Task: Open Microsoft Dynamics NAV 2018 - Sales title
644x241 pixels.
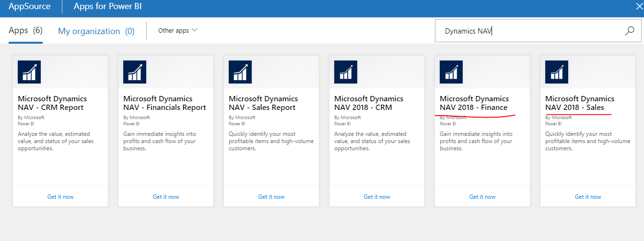Action: [580, 103]
